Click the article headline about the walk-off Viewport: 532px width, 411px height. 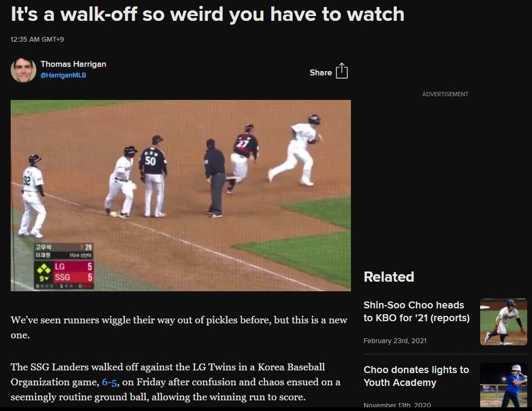point(207,14)
